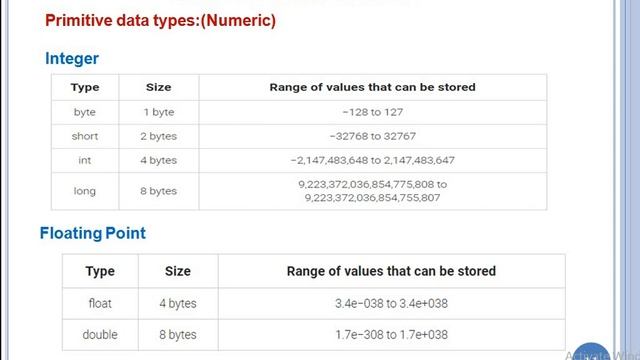The height and width of the screenshot is (360, 640).
Task: Click the '-32768 to 32767' range cell
Action: (x=373, y=136)
